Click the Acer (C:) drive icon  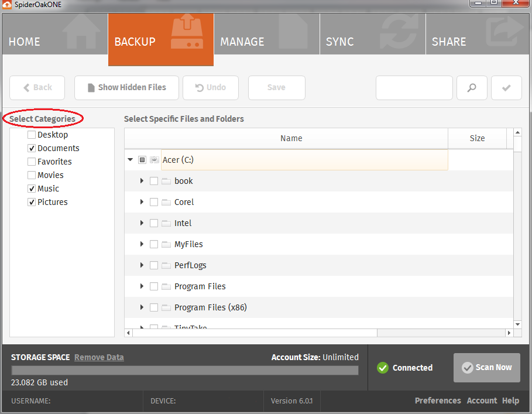click(x=155, y=160)
